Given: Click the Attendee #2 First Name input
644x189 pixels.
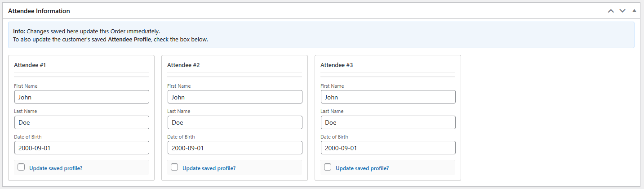Looking at the screenshot, I should (x=235, y=97).
